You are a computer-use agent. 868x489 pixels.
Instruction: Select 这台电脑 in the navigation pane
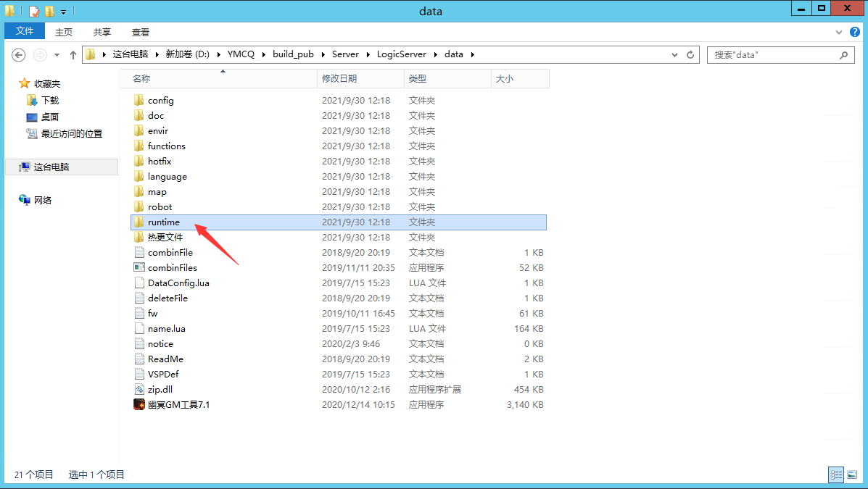coord(51,167)
